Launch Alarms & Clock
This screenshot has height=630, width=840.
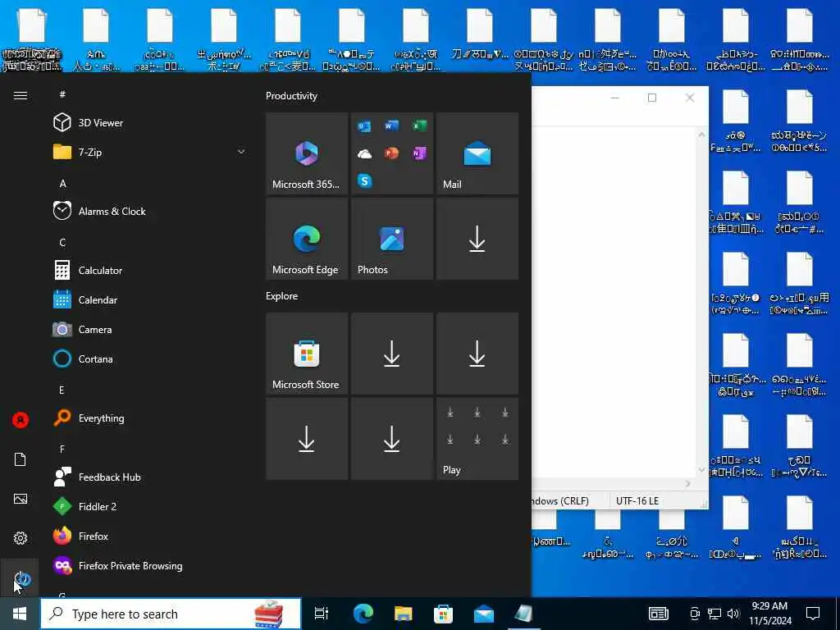coord(150,211)
